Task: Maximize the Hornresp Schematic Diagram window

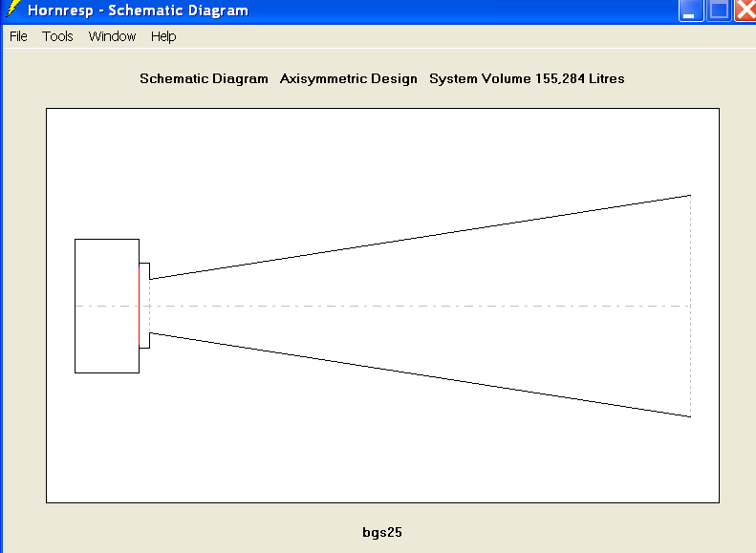Action: click(x=719, y=11)
